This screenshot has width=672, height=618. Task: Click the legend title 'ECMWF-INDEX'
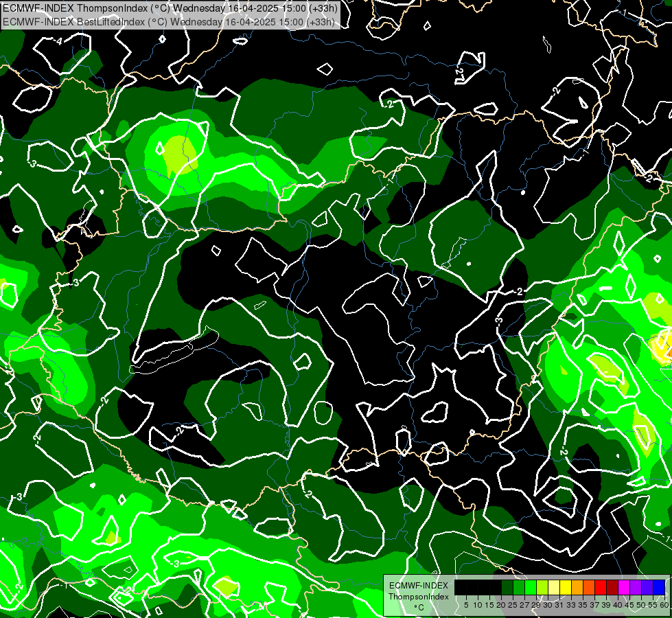tap(418, 586)
